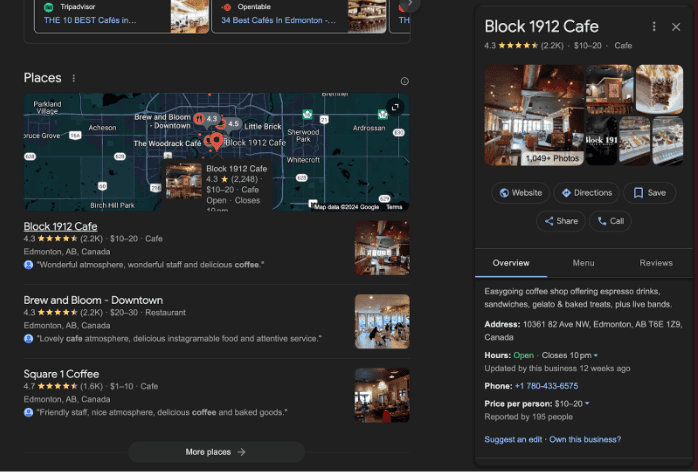Expand the price per person $10–20 dropdown
This screenshot has width=698, height=472.
coord(587,403)
